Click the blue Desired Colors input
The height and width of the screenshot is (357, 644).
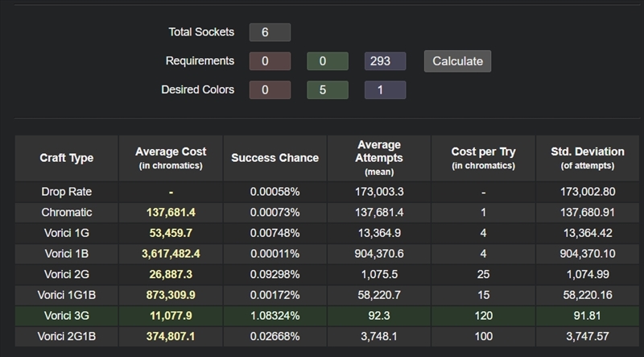click(x=385, y=90)
